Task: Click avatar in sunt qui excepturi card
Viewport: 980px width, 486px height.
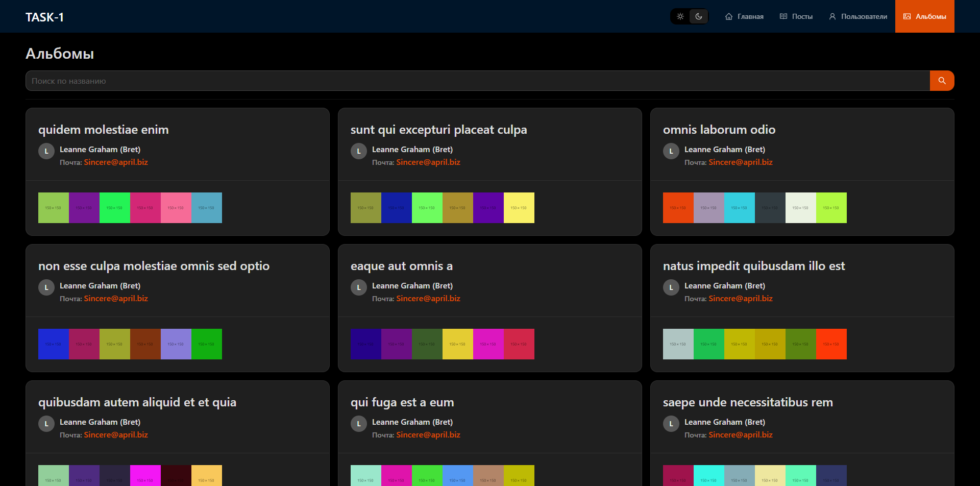Action: [359, 151]
